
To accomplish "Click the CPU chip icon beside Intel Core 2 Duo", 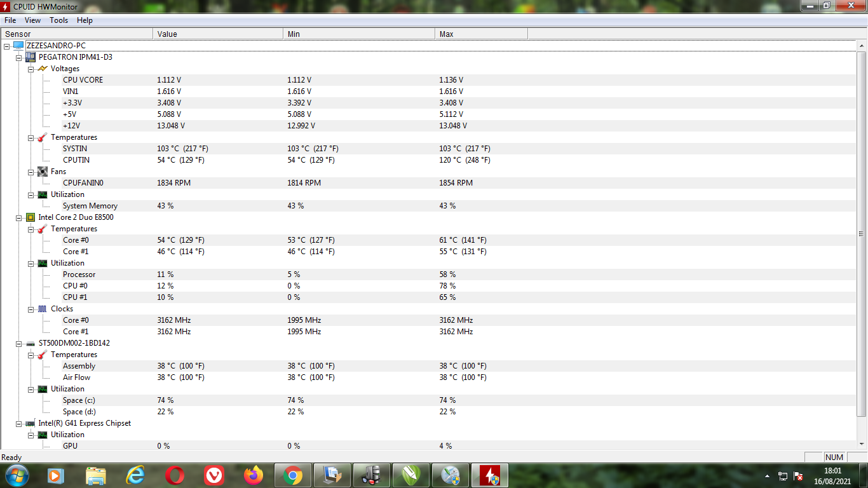I will (31, 217).
